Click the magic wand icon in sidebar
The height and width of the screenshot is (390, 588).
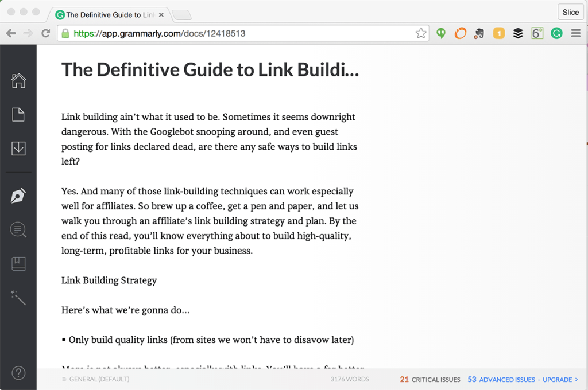(18, 298)
